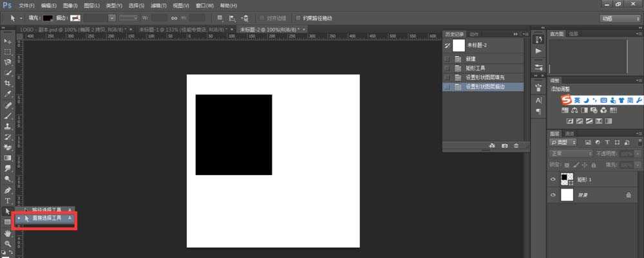This screenshot has width=644, height=258.
Task: Create new snapshot via camera icon
Action: pyautogui.click(x=504, y=147)
